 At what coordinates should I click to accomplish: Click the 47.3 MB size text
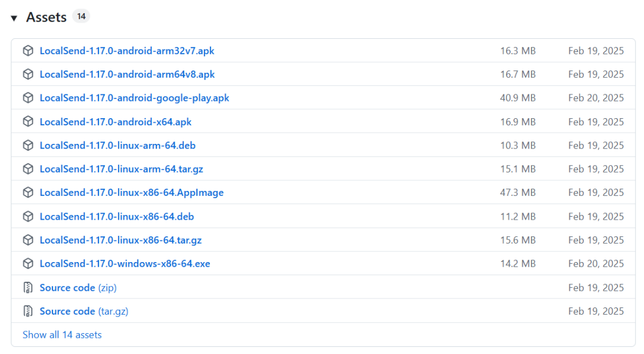518,192
